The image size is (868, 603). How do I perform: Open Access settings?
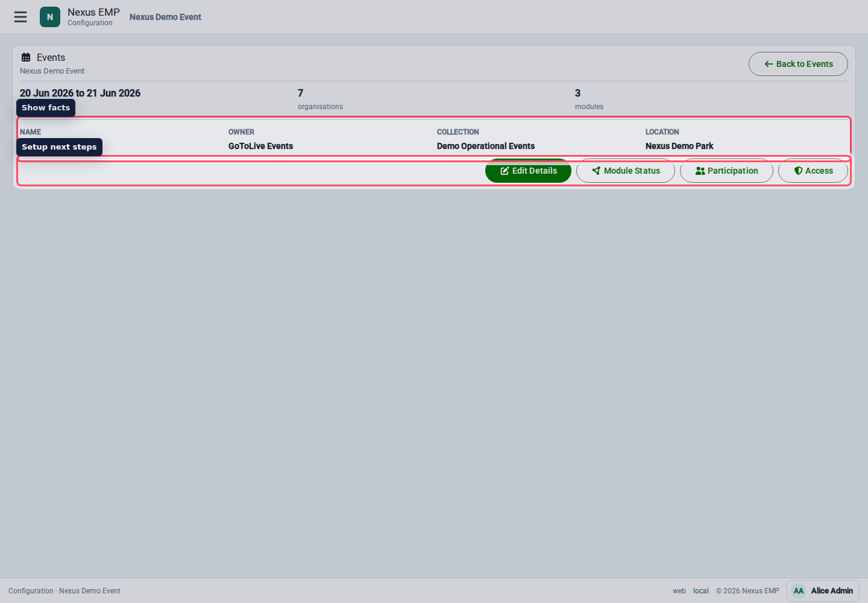[813, 171]
